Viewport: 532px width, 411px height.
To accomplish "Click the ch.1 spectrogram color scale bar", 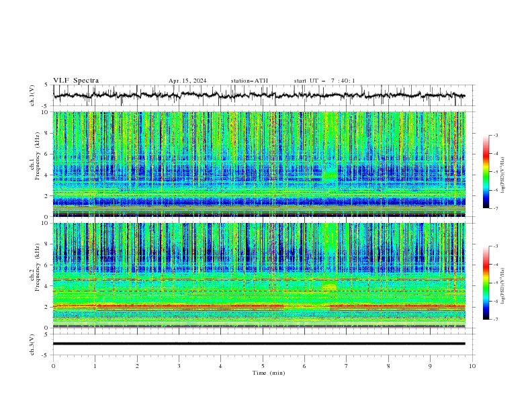I will [486, 172].
